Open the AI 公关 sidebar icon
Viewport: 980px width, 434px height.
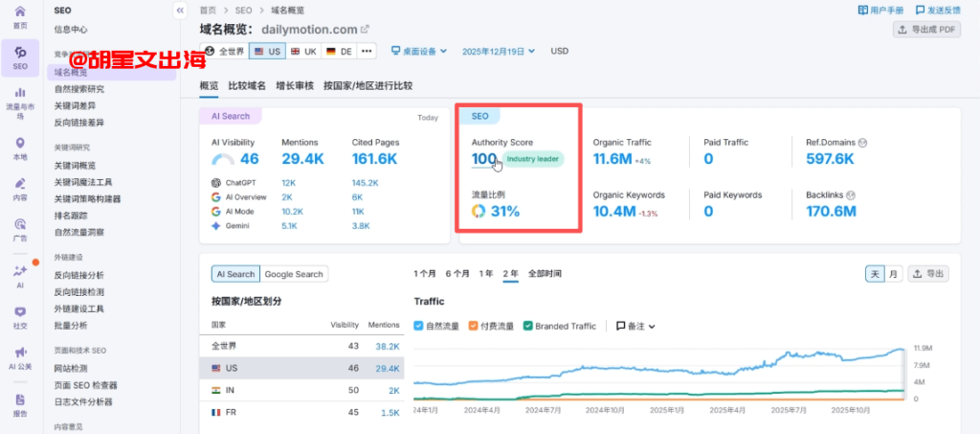tap(20, 358)
